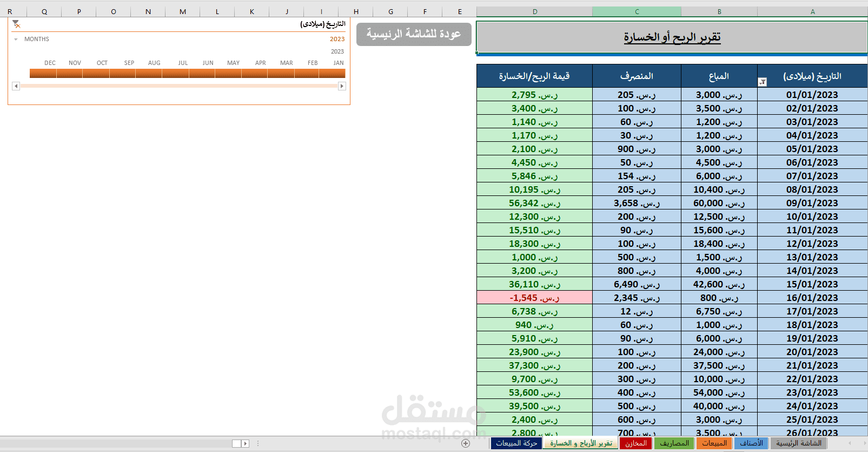Image resolution: width=868 pixels, height=452 pixels.
Task: Click the timeline's right scroll arrow
Action: point(342,86)
